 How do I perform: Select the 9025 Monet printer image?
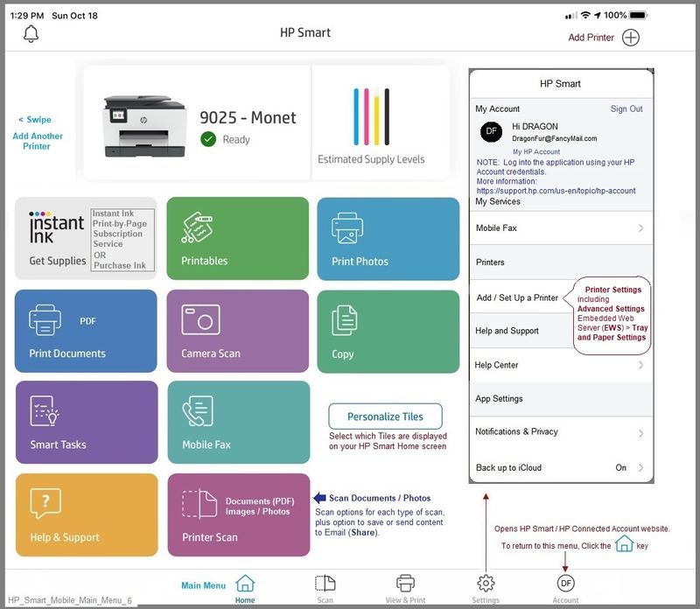point(144,126)
